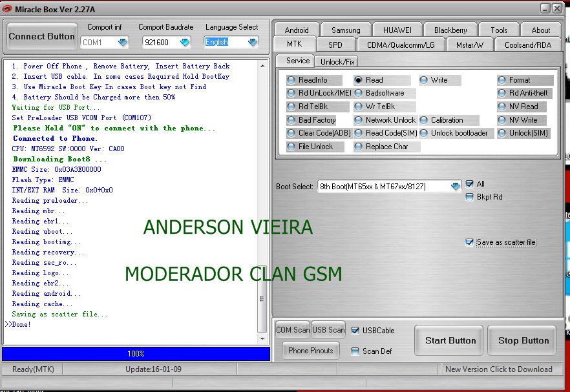The height and width of the screenshot is (392, 570).
Task: Choose the Rd TelBk option
Action: 317,107
